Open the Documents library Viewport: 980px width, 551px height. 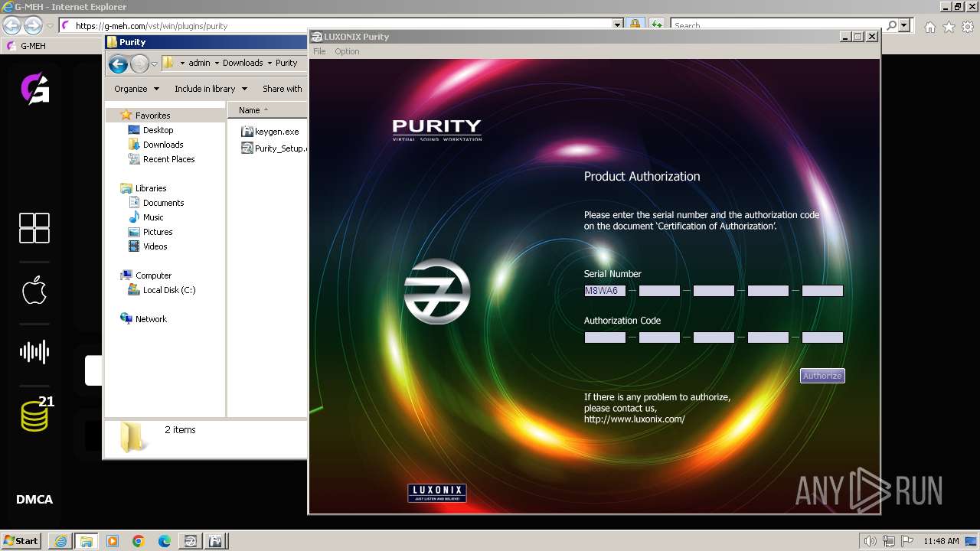click(x=163, y=203)
